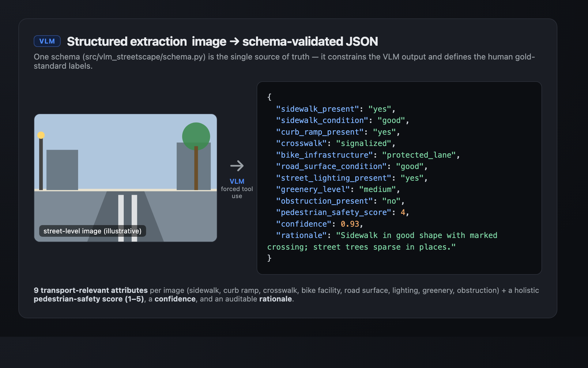Viewport: 588px width, 368px height.
Task: Click the "curb_ramp_present" JSON line
Action: [x=338, y=132]
